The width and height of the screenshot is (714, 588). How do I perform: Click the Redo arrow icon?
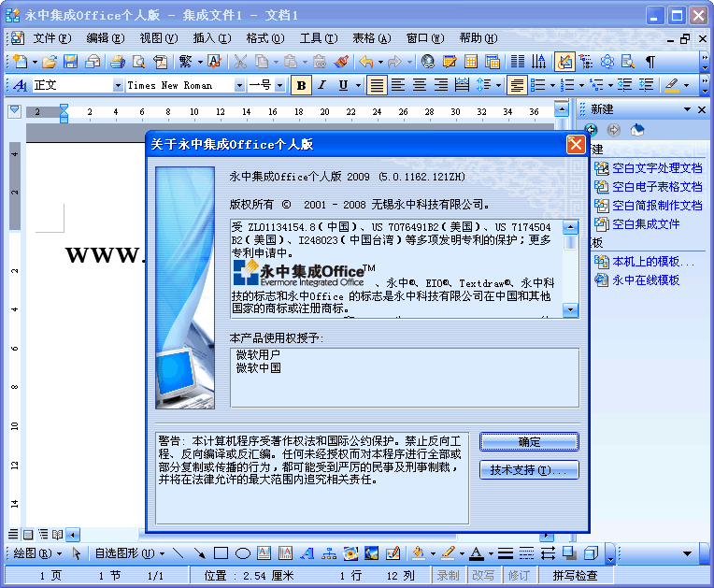click(394, 61)
